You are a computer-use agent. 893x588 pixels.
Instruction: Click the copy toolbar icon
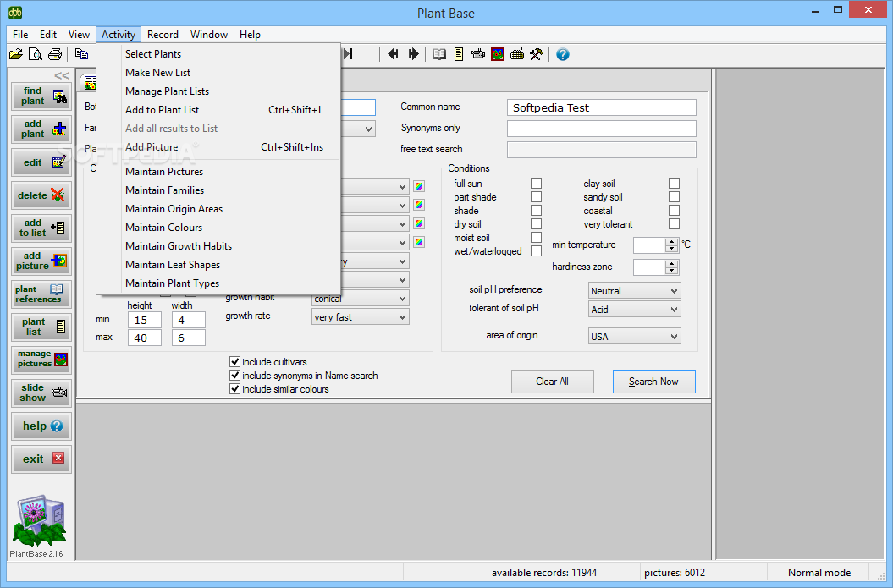81,55
